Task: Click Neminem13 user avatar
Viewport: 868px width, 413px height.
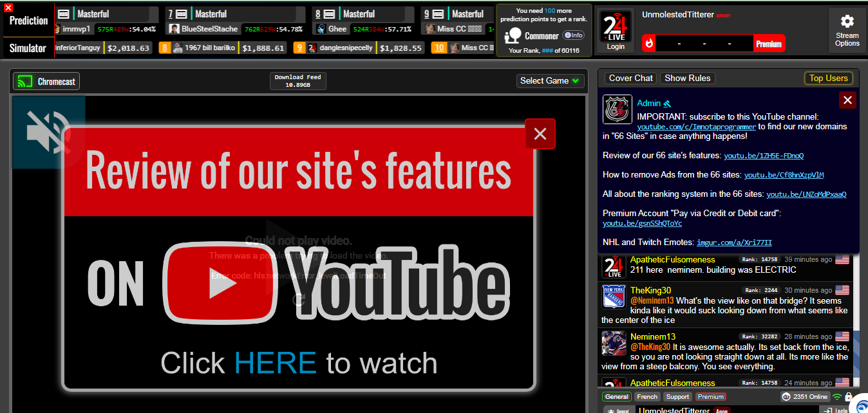Action: point(614,343)
